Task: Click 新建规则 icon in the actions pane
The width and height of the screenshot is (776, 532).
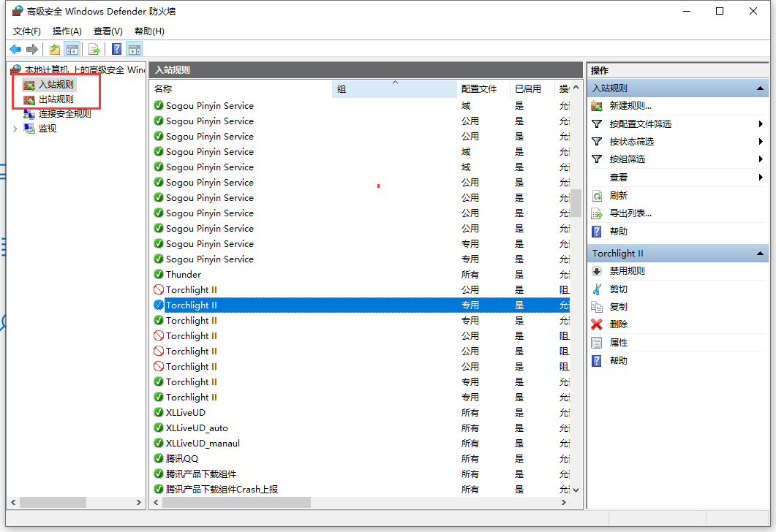Action: tap(597, 106)
